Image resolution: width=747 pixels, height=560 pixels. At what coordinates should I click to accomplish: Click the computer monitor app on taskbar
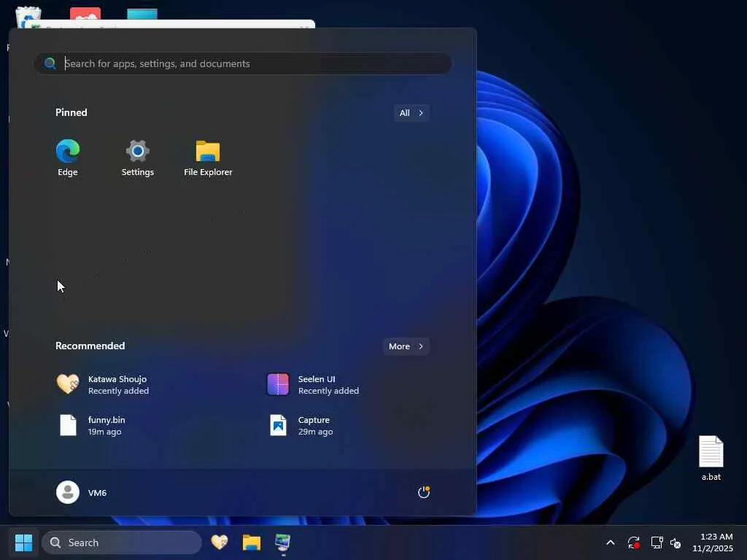(x=283, y=542)
